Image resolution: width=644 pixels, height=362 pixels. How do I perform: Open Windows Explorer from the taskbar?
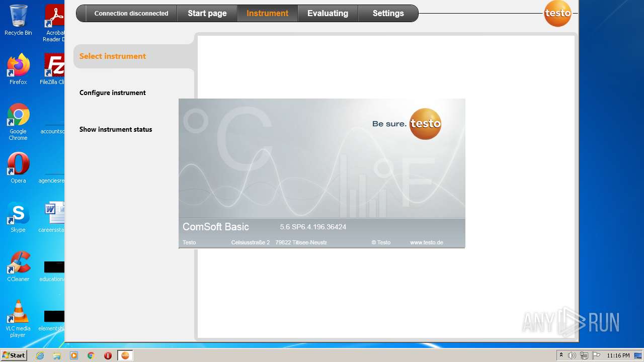tap(57, 355)
